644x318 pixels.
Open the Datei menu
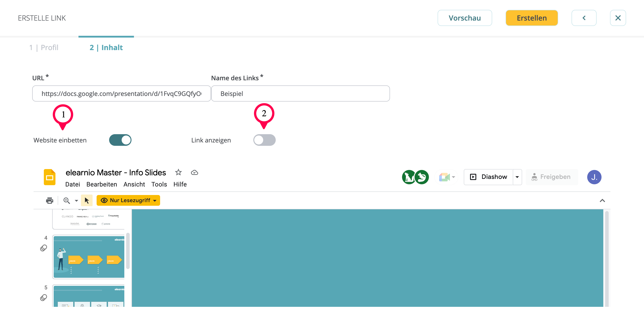[72, 184]
